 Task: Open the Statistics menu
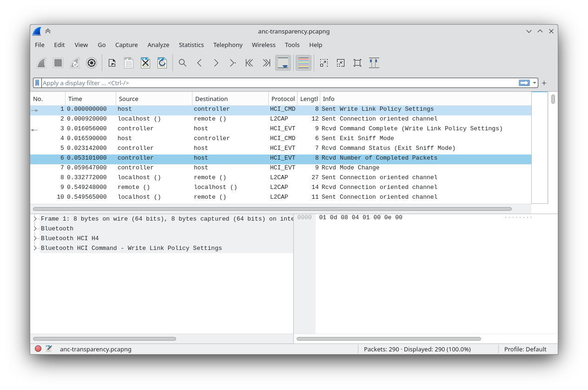(x=191, y=45)
